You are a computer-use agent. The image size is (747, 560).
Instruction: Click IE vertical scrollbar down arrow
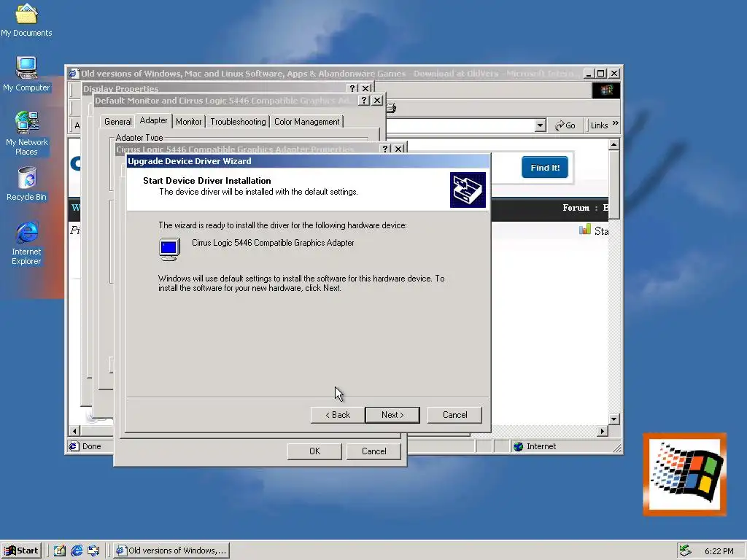614,419
